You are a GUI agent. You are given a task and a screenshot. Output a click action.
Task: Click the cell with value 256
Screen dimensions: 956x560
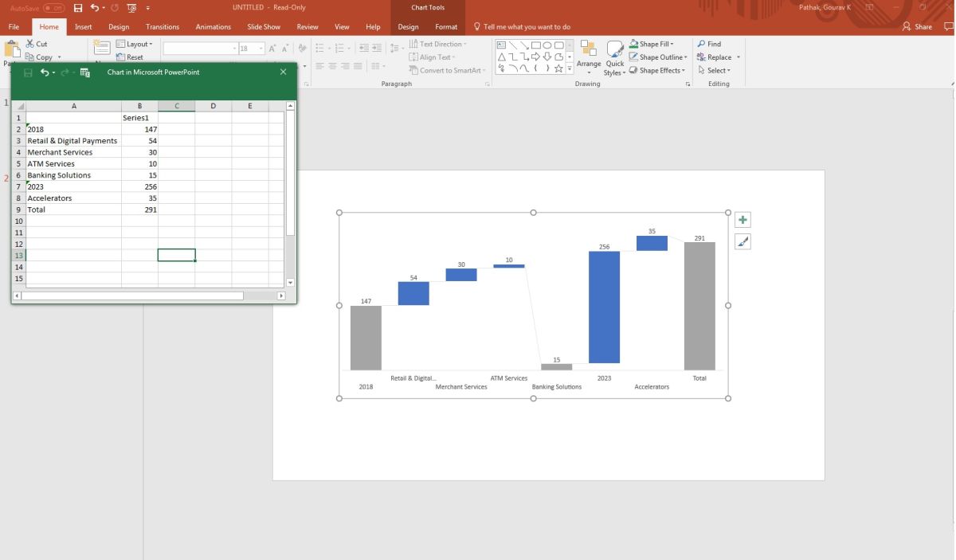(139, 186)
